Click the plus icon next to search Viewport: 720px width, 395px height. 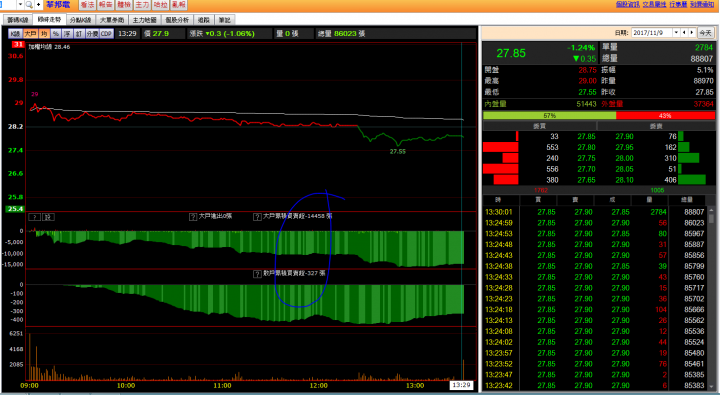coord(39,5)
